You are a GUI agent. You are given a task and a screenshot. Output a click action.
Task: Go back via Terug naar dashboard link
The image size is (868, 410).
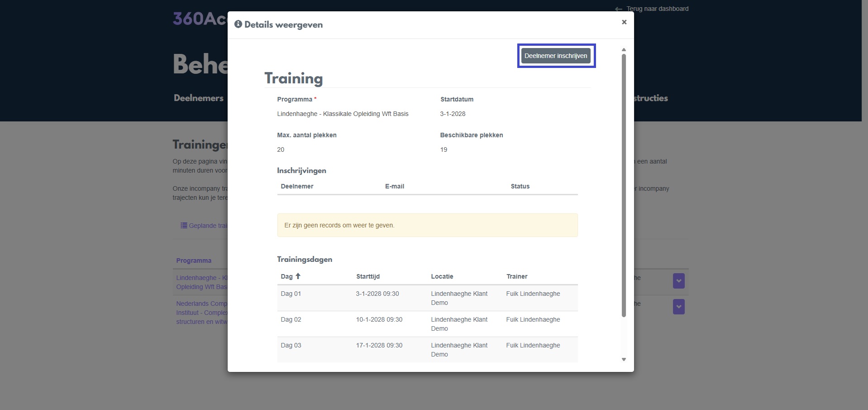(657, 9)
